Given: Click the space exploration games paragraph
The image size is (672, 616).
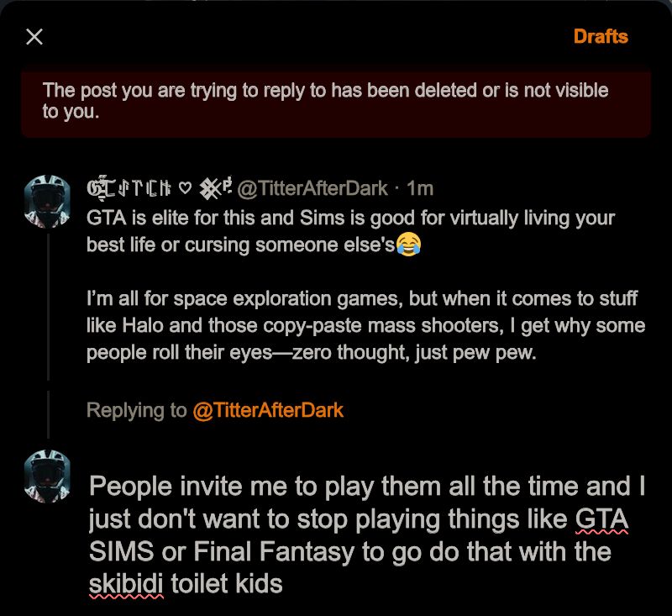Looking at the screenshot, I should click(365, 325).
